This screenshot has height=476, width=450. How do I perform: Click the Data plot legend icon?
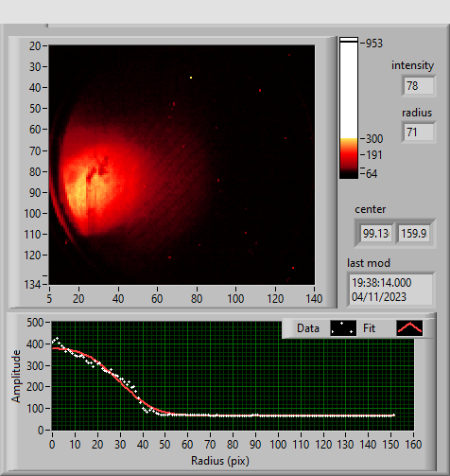pos(343,328)
